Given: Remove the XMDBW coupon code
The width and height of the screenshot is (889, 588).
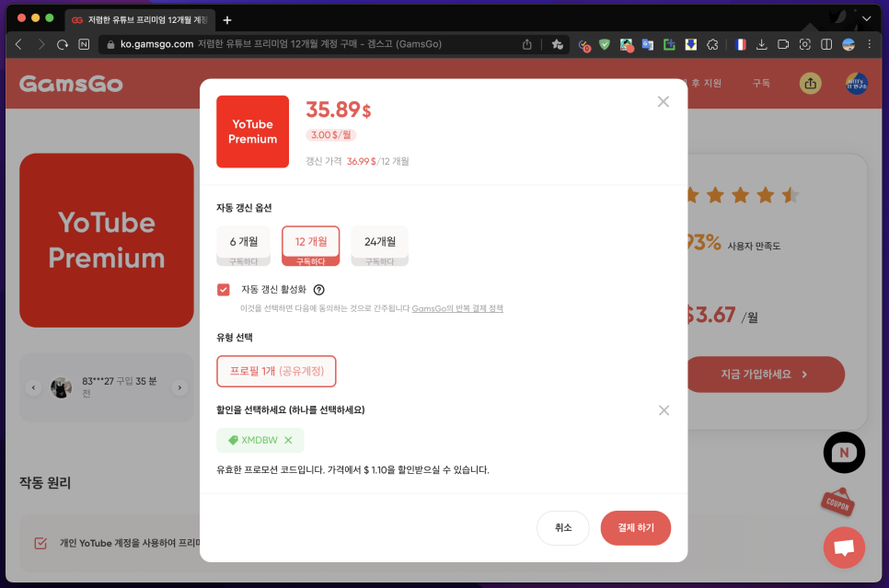Looking at the screenshot, I should (x=288, y=440).
